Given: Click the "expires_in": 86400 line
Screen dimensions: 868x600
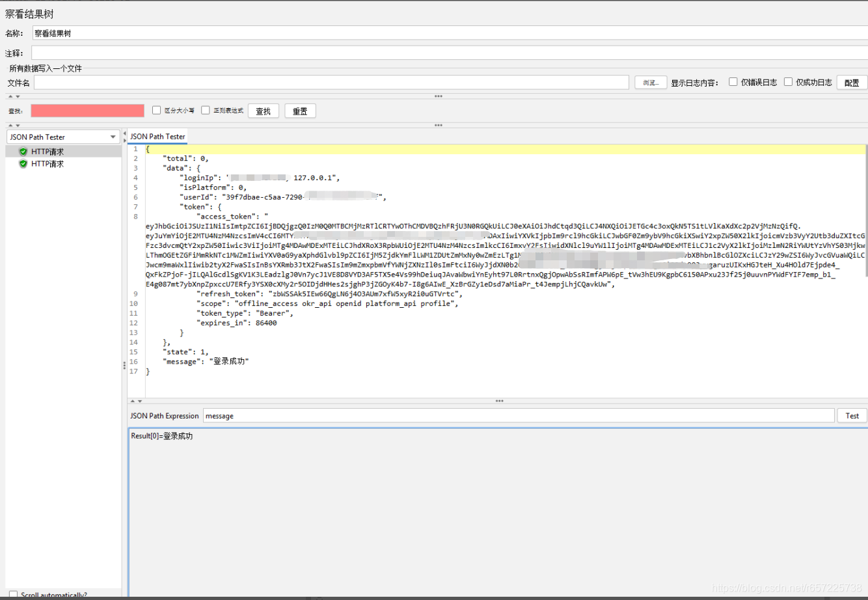Looking at the screenshot, I should 236,323.
